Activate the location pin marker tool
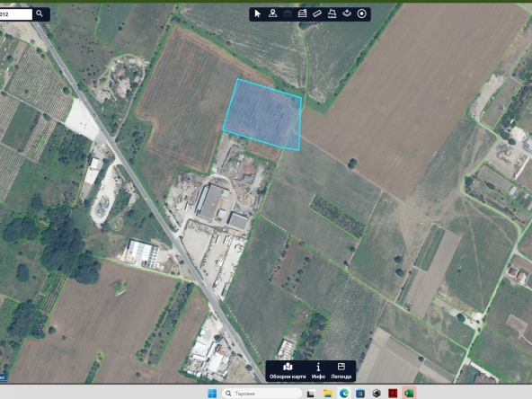Screen dimensions: 532x399 (x=272, y=13)
